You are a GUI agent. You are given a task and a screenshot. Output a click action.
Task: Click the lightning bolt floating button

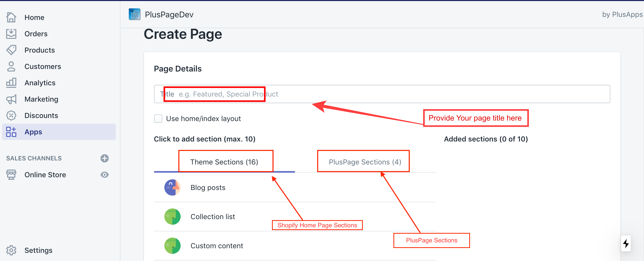click(x=626, y=243)
